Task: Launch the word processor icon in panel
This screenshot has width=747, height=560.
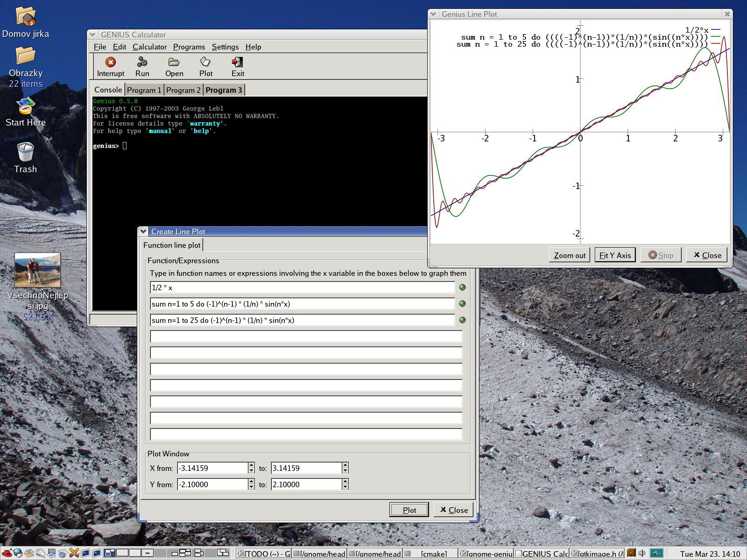Action: (x=40, y=553)
